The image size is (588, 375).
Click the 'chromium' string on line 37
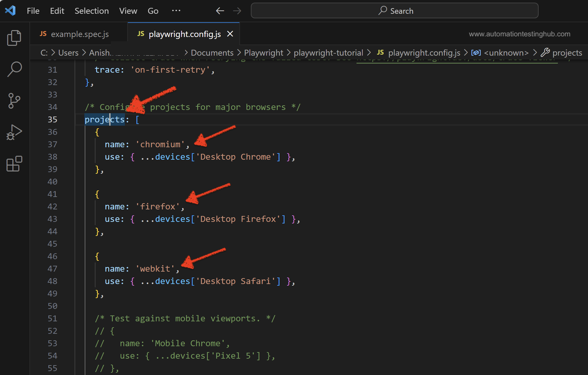(x=160, y=144)
